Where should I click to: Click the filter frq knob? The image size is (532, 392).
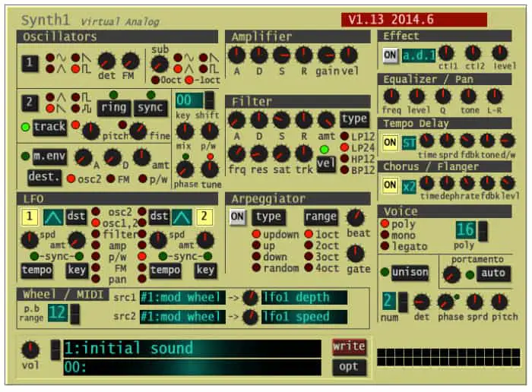point(237,154)
